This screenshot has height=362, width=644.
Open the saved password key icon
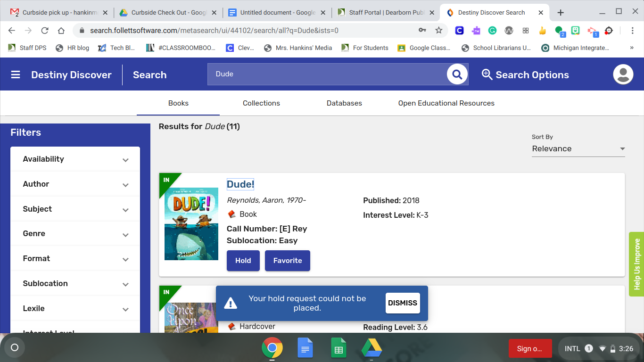coord(422,31)
